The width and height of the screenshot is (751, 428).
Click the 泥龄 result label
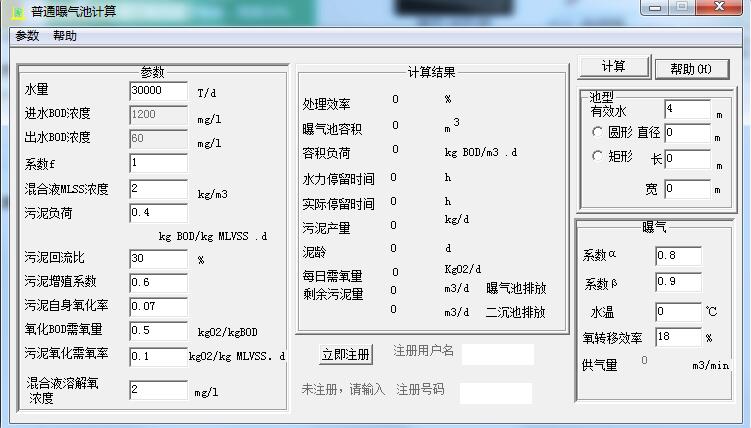[314, 252]
